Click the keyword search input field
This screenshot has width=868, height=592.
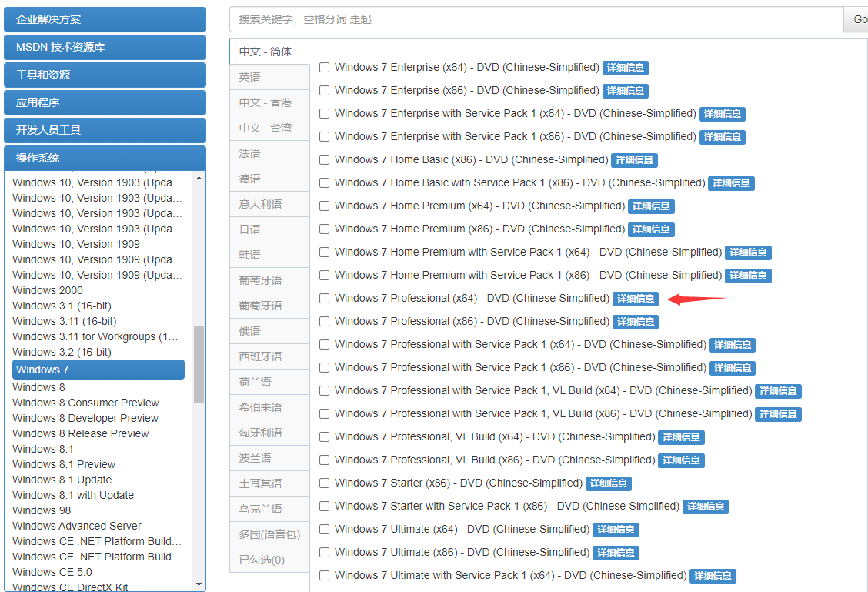[x=531, y=19]
